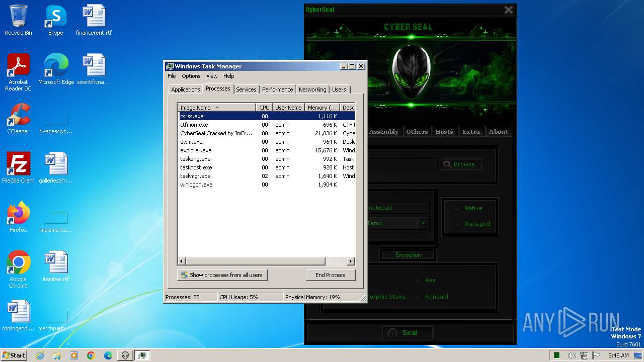Sort processes by Image Name column

[216, 108]
